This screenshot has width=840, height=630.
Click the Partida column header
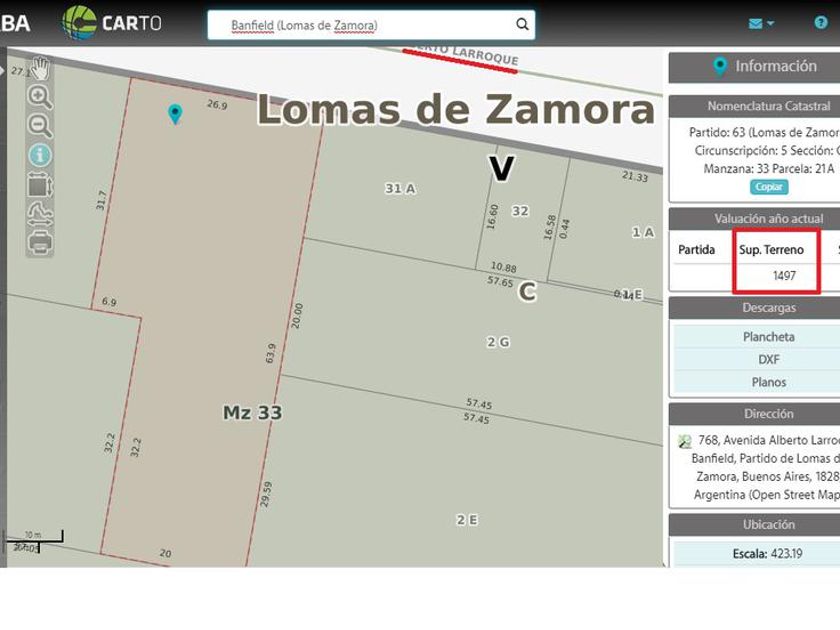(696, 250)
